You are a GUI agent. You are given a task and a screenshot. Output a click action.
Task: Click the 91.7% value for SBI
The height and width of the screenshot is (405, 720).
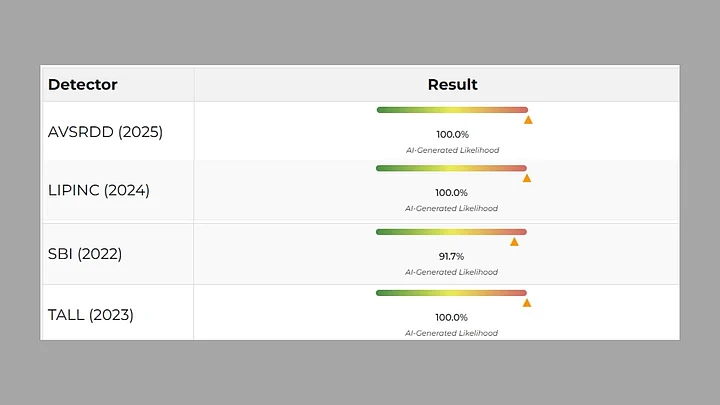(x=452, y=257)
